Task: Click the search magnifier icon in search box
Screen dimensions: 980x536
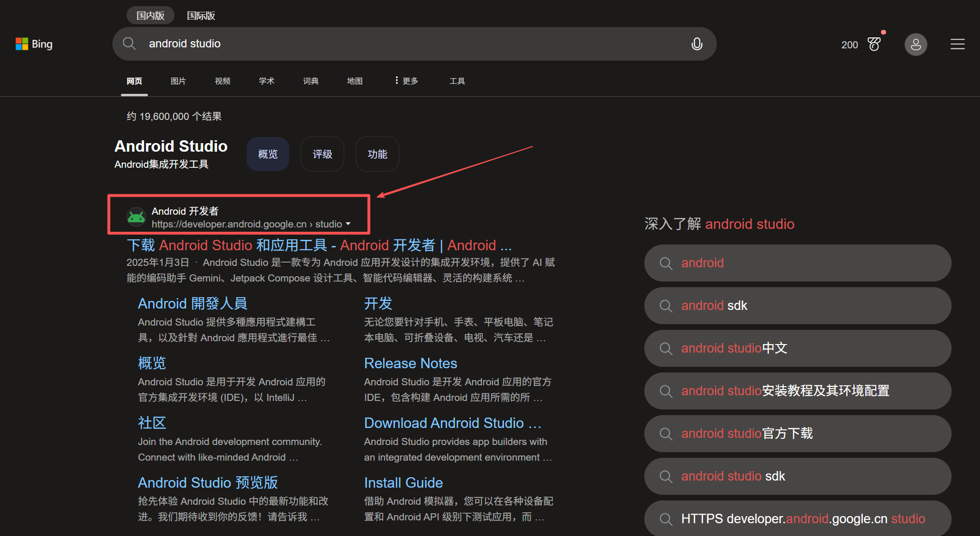Action: click(129, 44)
